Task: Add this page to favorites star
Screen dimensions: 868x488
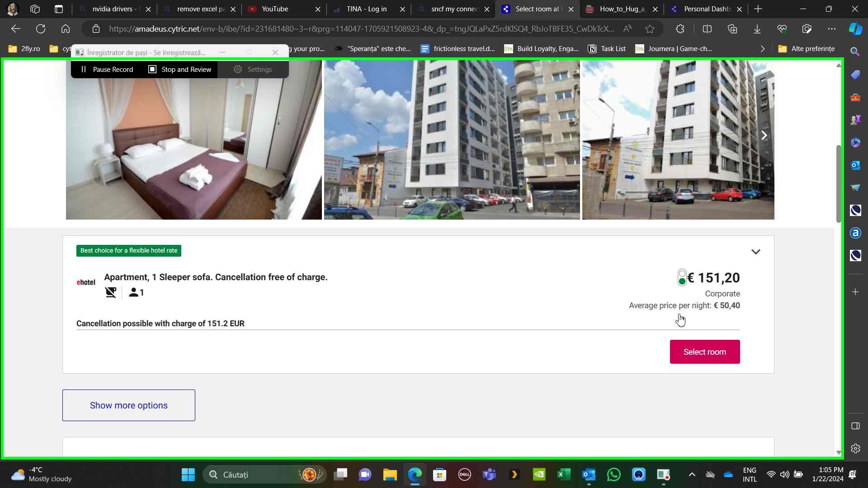Action: point(650,29)
